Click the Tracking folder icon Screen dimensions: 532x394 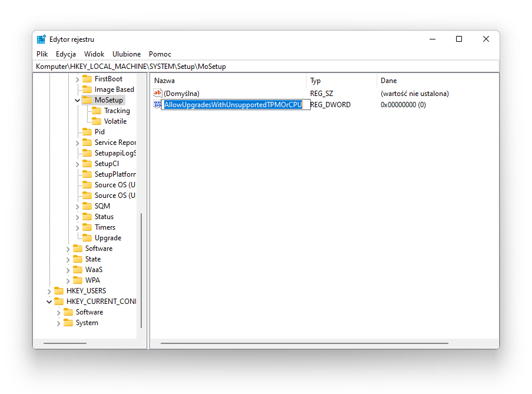(97, 110)
